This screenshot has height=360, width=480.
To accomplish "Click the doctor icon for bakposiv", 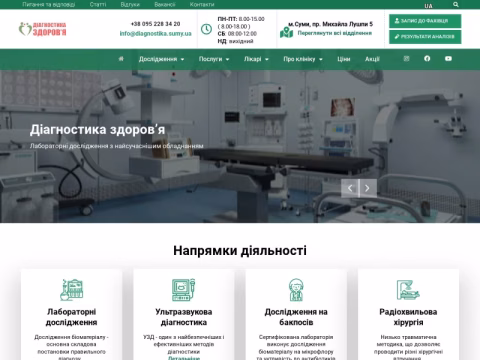I will click(296, 290).
